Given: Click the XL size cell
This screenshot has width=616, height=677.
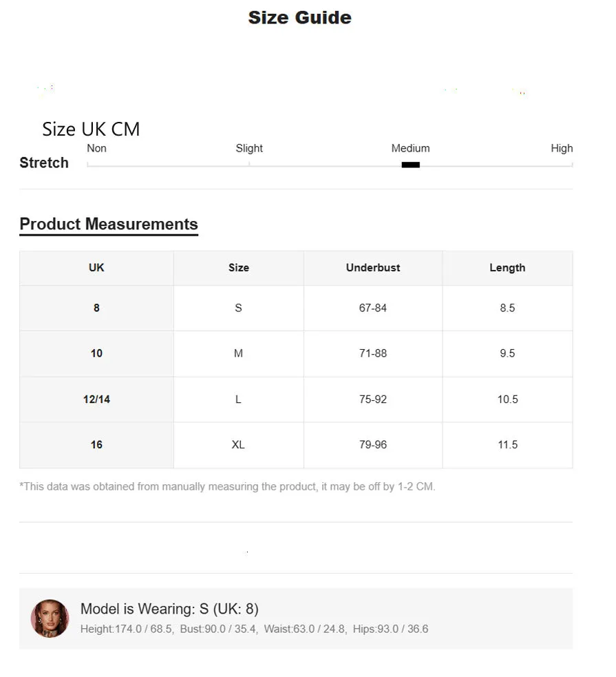Looking at the screenshot, I should coord(239,445).
